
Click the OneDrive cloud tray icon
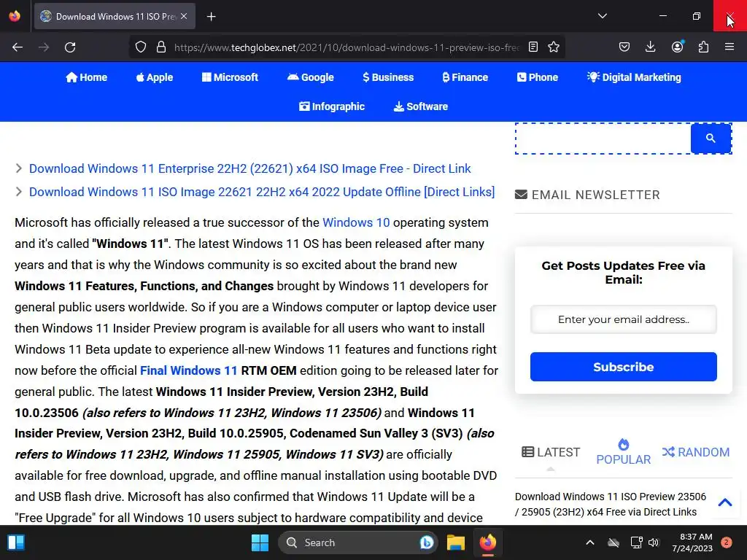(x=614, y=542)
